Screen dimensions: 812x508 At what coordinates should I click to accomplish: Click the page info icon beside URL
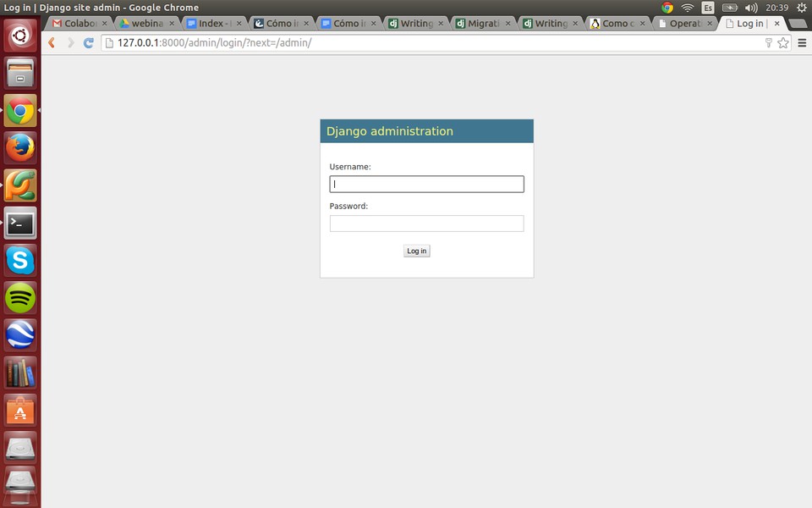[x=109, y=43]
